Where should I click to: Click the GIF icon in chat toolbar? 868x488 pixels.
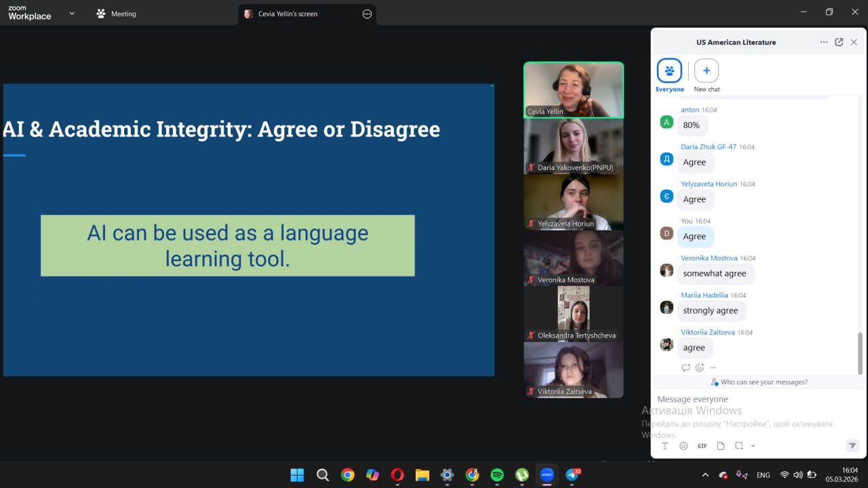[x=702, y=446]
